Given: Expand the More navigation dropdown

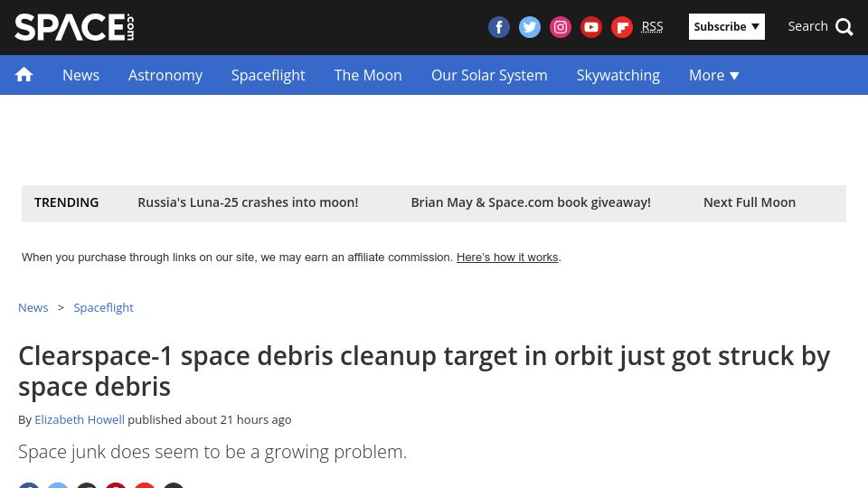Looking at the screenshot, I should (714, 75).
